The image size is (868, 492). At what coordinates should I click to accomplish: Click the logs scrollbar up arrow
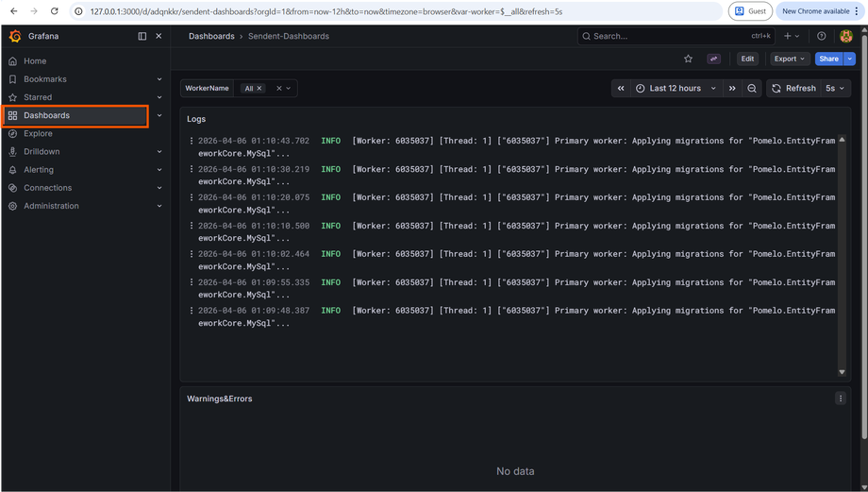842,140
